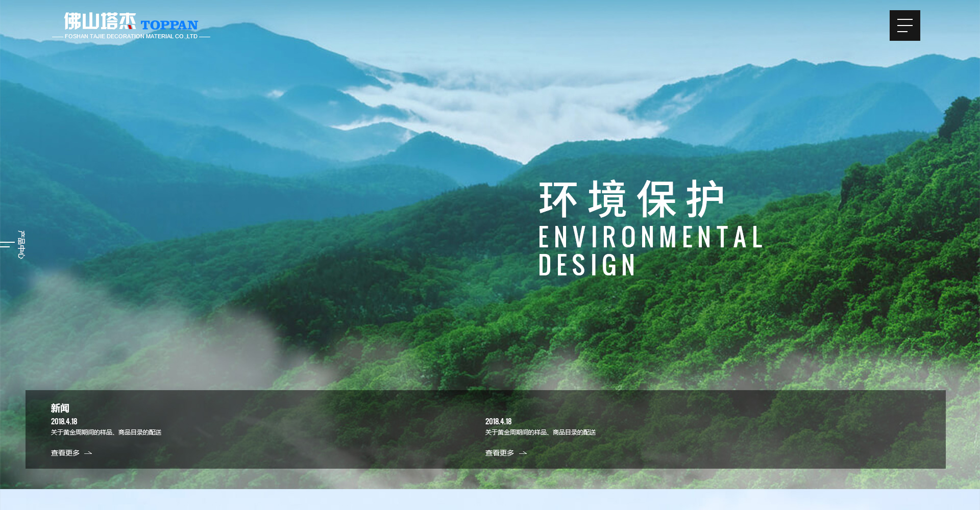Screen dimensions: 980x510
Task: Click the FOSHAN TAJIE DECORATION MATERIAL tagline
Action: tap(131, 37)
